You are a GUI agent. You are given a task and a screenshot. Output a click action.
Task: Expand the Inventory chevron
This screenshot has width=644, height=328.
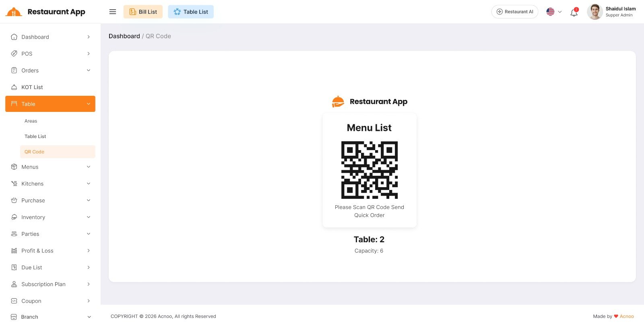click(89, 217)
